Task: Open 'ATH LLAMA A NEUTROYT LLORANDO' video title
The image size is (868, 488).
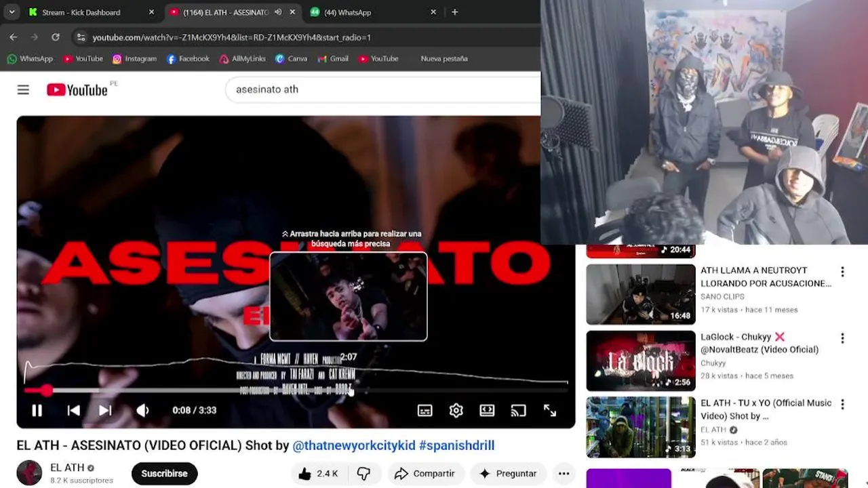Action: [x=766, y=277]
